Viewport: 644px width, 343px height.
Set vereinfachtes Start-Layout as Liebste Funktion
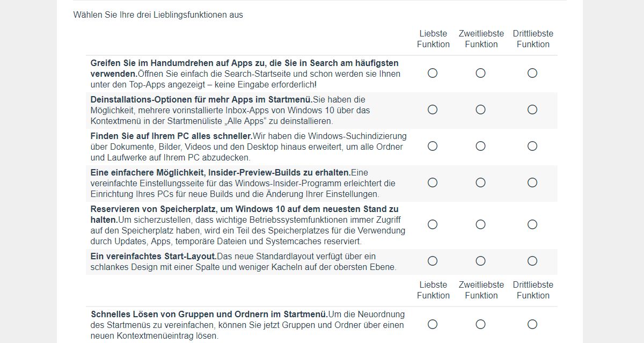(x=433, y=261)
